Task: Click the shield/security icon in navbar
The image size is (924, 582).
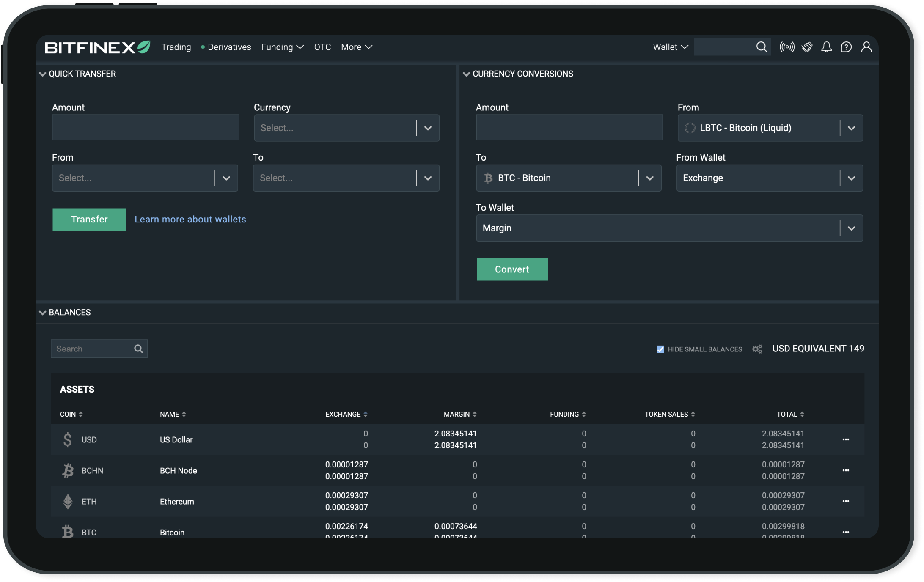Action: pos(806,46)
